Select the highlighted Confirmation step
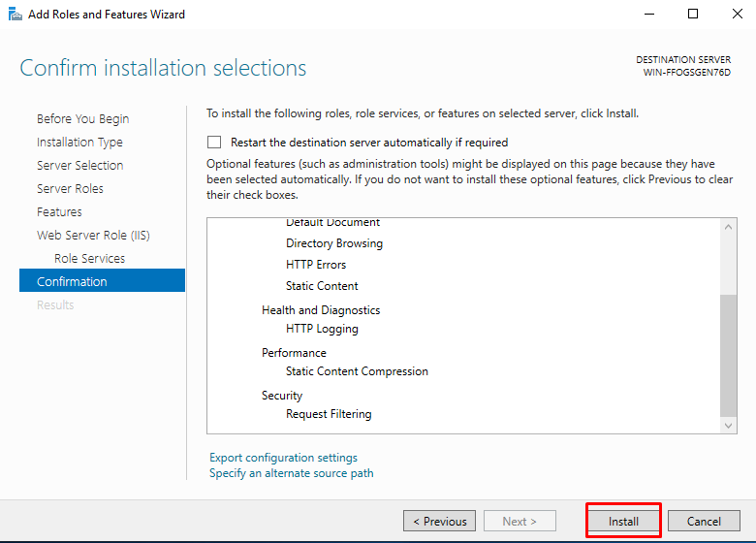The image size is (756, 543). click(102, 280)
